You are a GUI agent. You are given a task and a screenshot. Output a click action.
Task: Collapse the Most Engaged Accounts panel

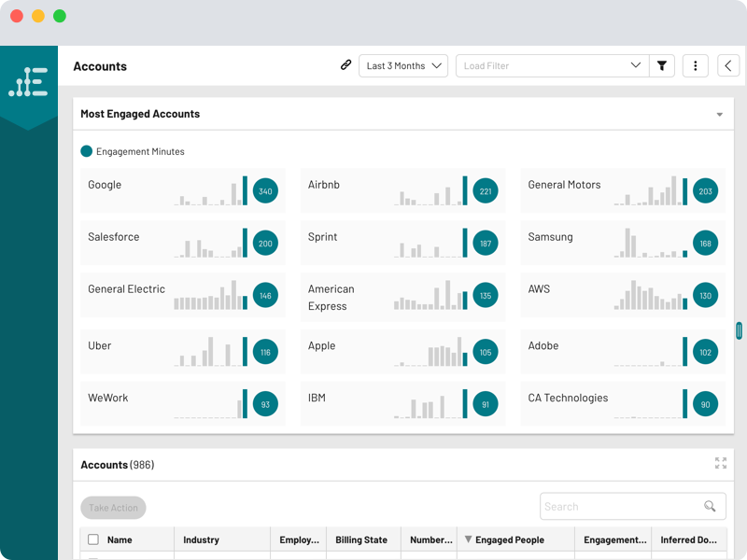coord(719,115)
